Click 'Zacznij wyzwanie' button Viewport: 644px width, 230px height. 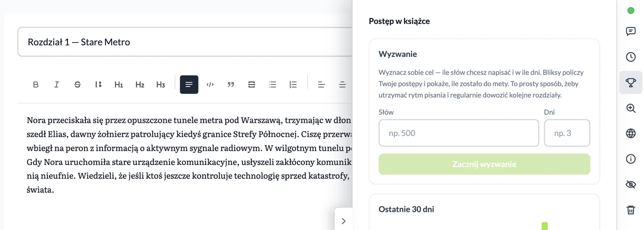pyautogui.click(x=484, y=164)
